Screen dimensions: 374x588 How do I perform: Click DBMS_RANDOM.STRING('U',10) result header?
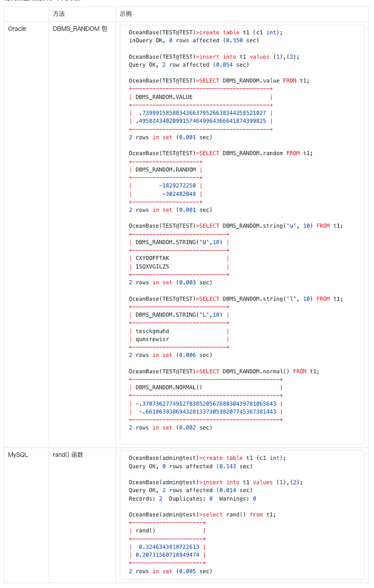(179, 242)
